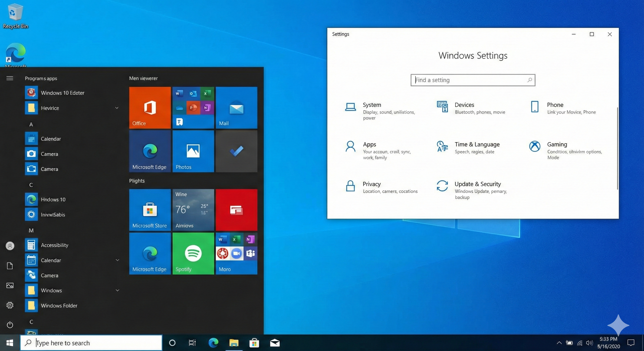Click the volume icon in system tray
Viewport: 644px width, 351px height.
coord(589,343)
